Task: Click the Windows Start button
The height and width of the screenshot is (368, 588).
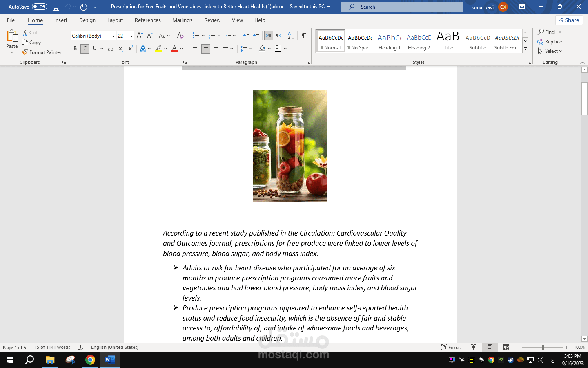Action: click(x=10, y=360)
